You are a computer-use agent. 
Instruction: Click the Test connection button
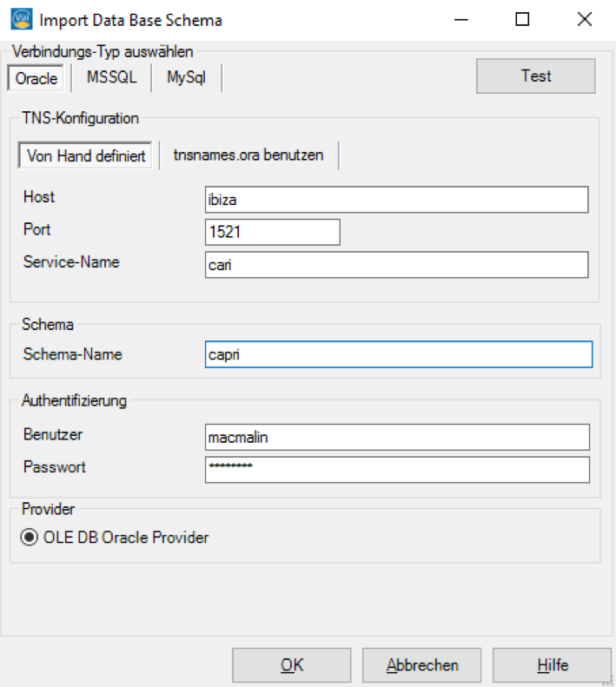click(536, 76)
